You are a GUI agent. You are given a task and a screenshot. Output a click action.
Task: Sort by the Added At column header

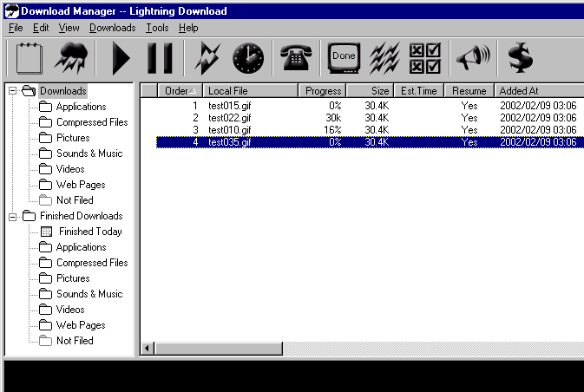click(x=539, y=91)
